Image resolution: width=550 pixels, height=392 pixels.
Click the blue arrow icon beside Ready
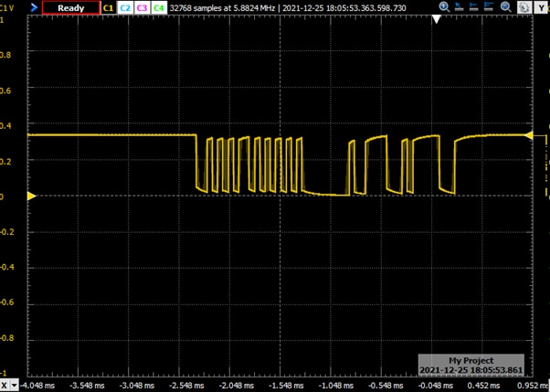(x=35, y=7)
